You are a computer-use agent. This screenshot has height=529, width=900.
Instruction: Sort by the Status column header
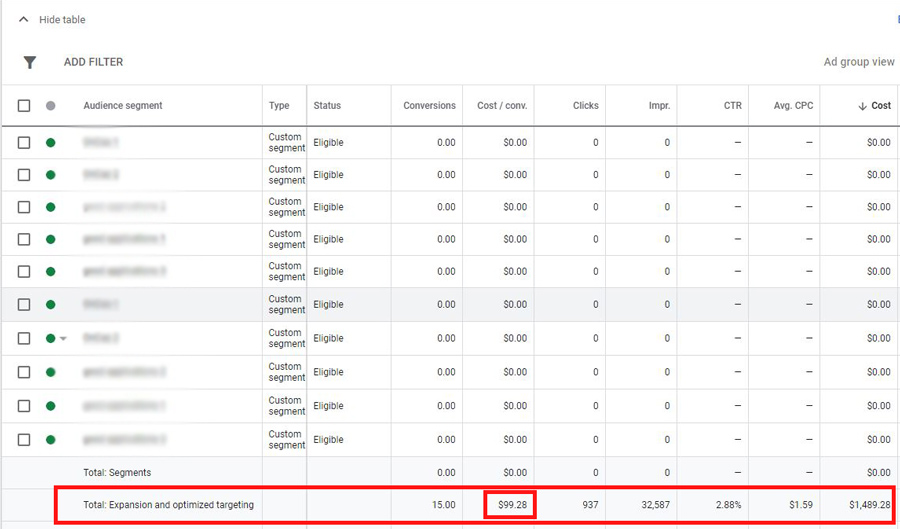click(327, 106)
